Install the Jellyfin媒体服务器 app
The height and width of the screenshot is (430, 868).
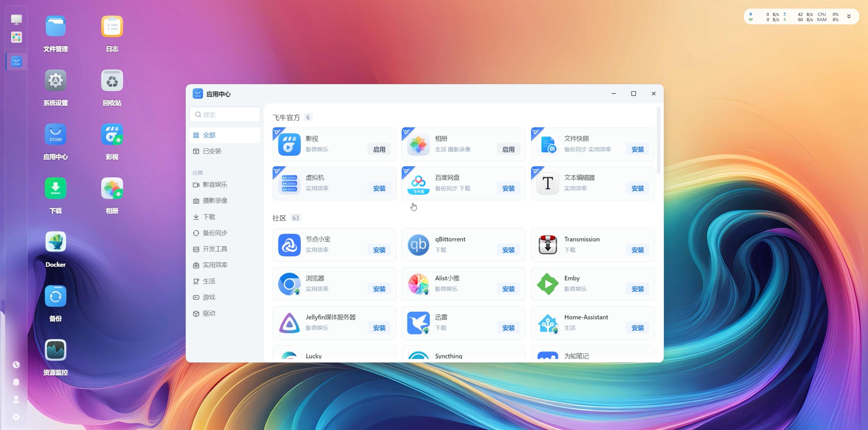tap(379, 328)
